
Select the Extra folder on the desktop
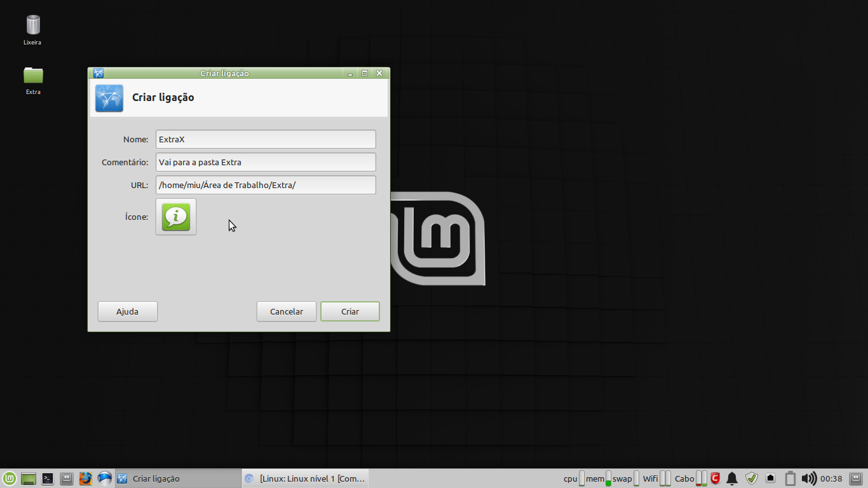pyautogui.click(x=33, y=81)
